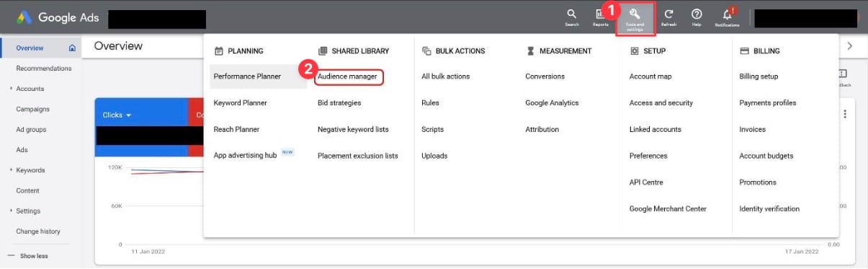Click the home icon beside Overview
This screenshot has width=868, height=269.
pos(72,48)
